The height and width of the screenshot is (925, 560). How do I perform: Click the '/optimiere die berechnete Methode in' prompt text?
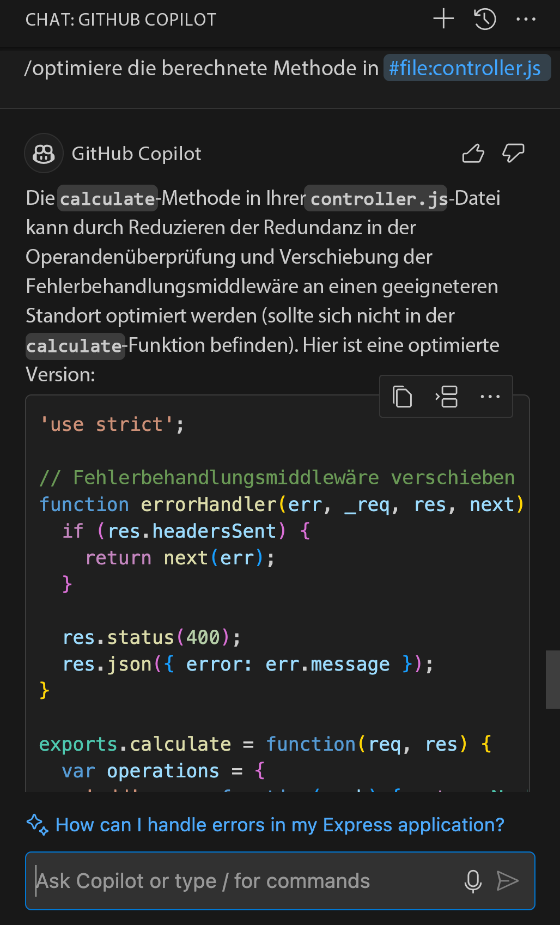(202, 68)
